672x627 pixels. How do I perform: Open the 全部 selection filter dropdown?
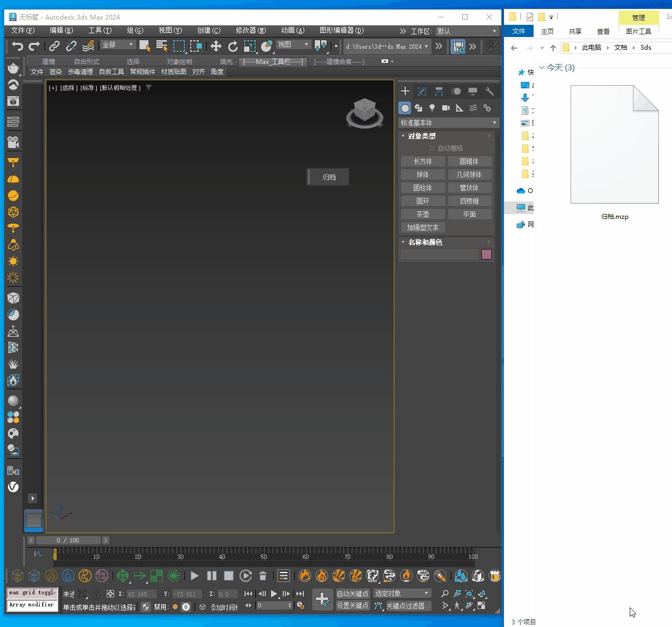point(118,45)
